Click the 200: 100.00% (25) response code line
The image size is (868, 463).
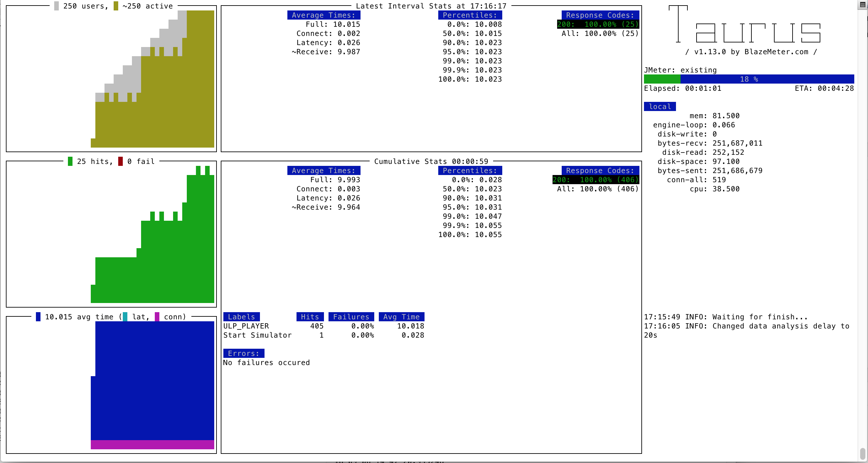click(598, 24)
